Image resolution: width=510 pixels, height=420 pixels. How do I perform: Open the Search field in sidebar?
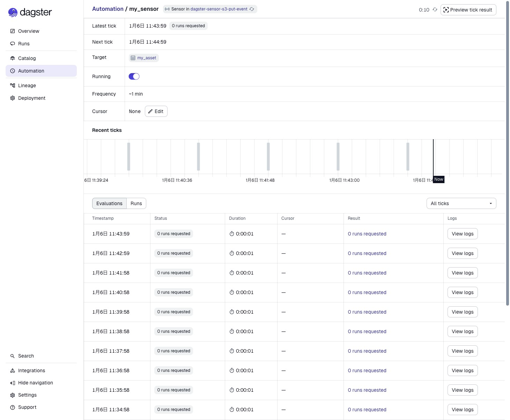click(26, 356)
